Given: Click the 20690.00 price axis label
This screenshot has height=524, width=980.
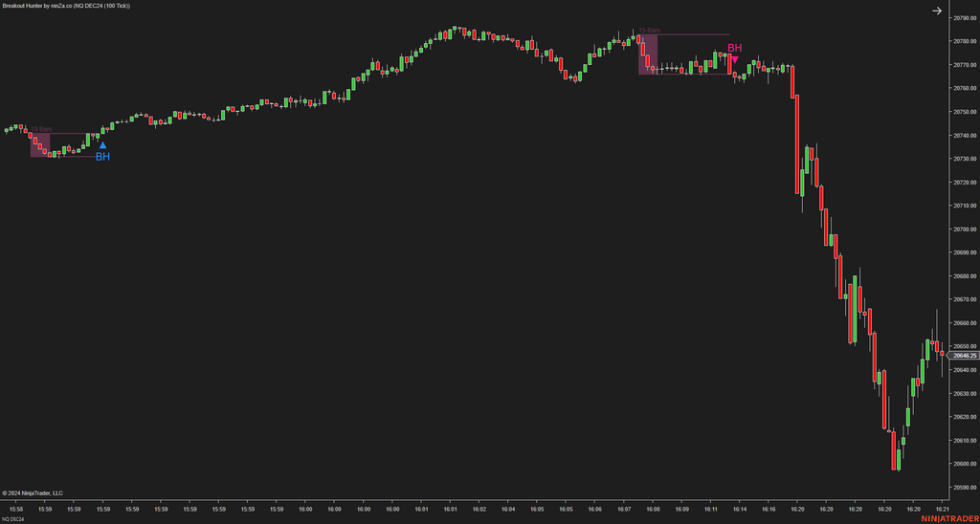Looking at the screenshot, I should [x=965, y=253].
